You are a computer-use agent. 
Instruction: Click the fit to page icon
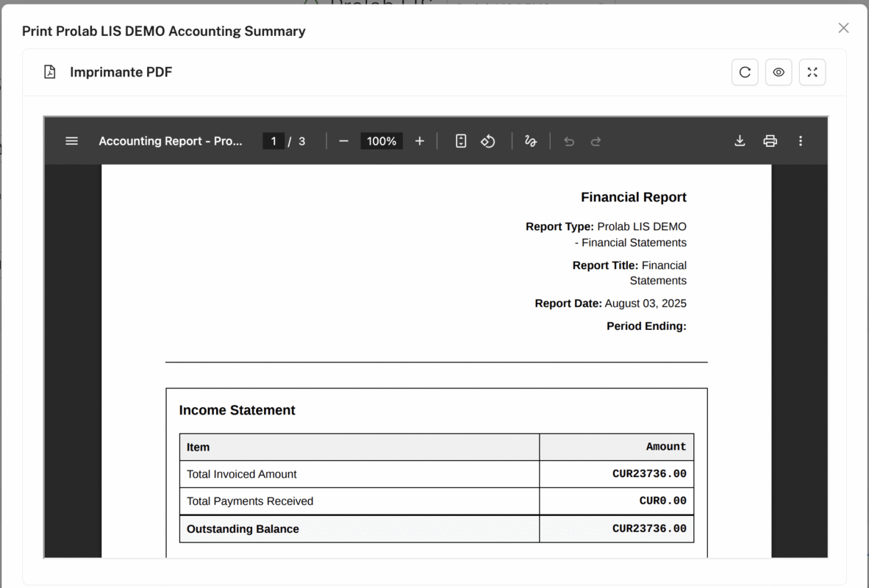click(x=460, y=141)
